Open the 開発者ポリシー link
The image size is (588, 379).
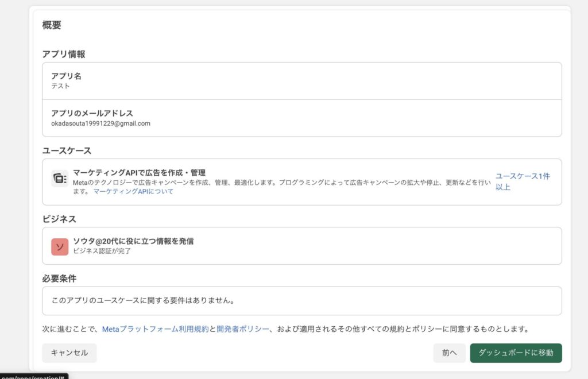242,329
